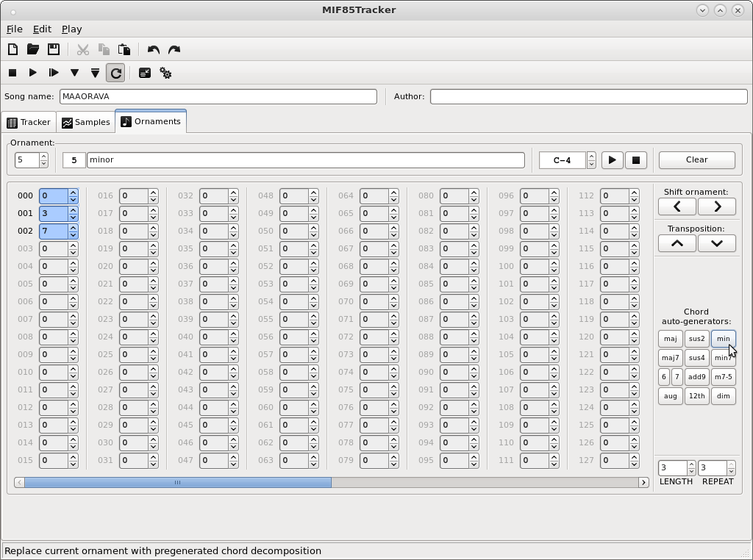Toggle the loop playback button
Screen dimensions: 753x560
click(x=115, y=73)
